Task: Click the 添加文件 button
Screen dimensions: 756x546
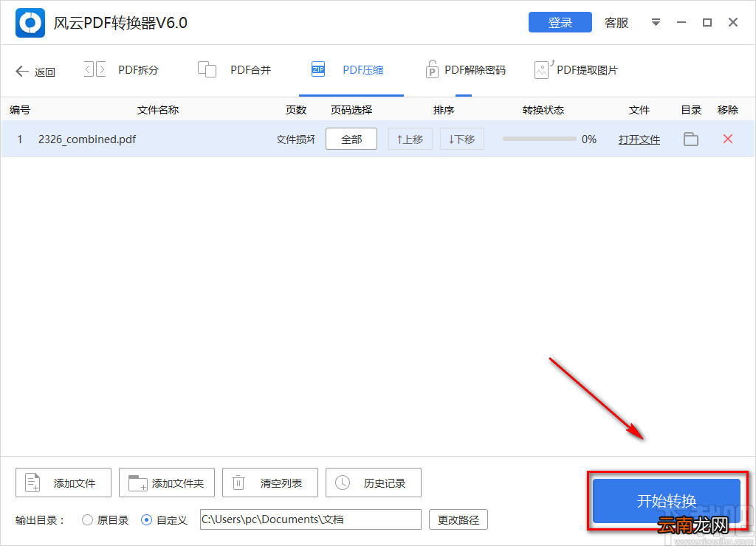Action: point(63,483)
